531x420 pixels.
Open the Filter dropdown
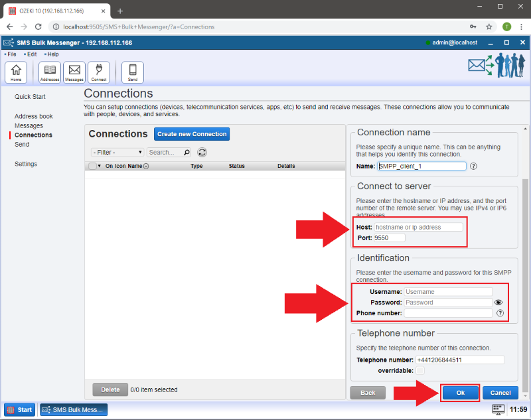[117, 152]
